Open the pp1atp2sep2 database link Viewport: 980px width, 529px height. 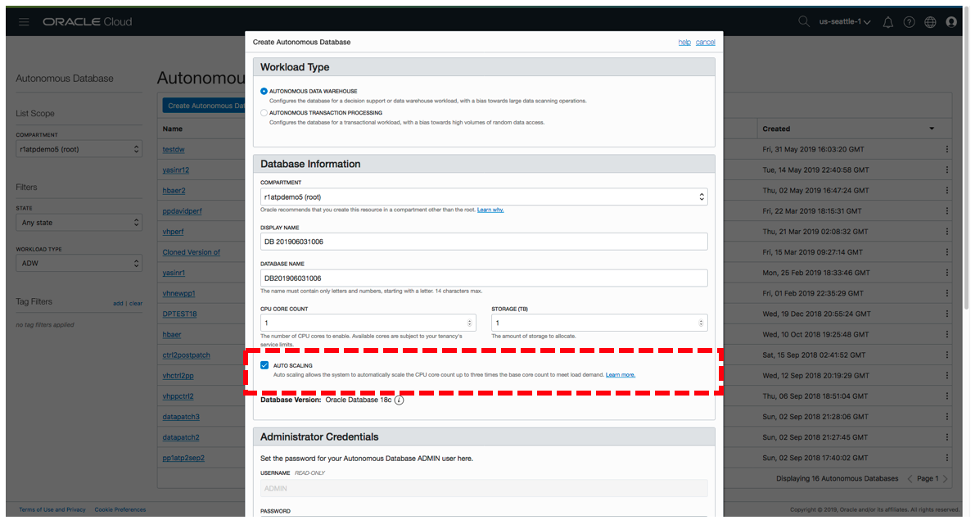pos(183,459)
